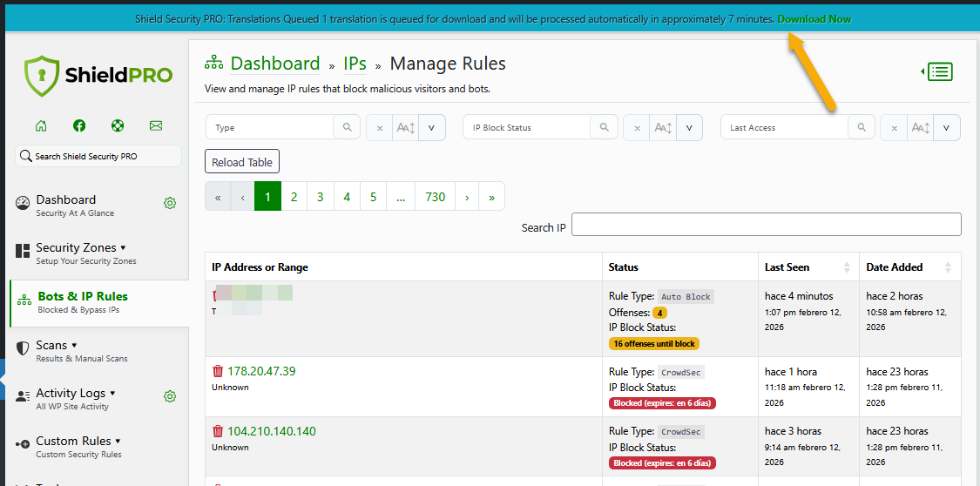Open IP Block Status options dropdown
The image size is (980, 486).
coord(689,127)
